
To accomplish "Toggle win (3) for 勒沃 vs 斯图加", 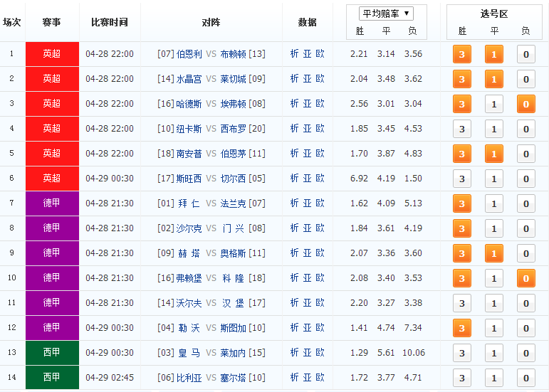I will point(462,328).
